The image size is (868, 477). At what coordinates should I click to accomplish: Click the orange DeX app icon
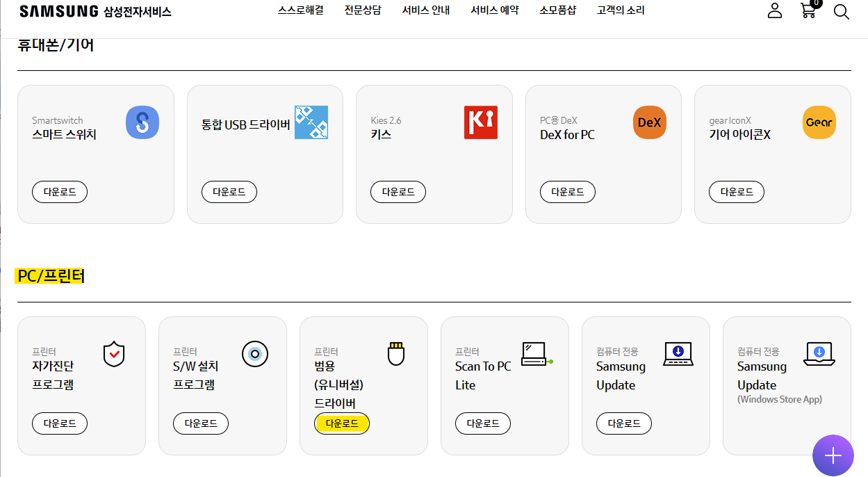pyautogui.click(x=650, y=122)
